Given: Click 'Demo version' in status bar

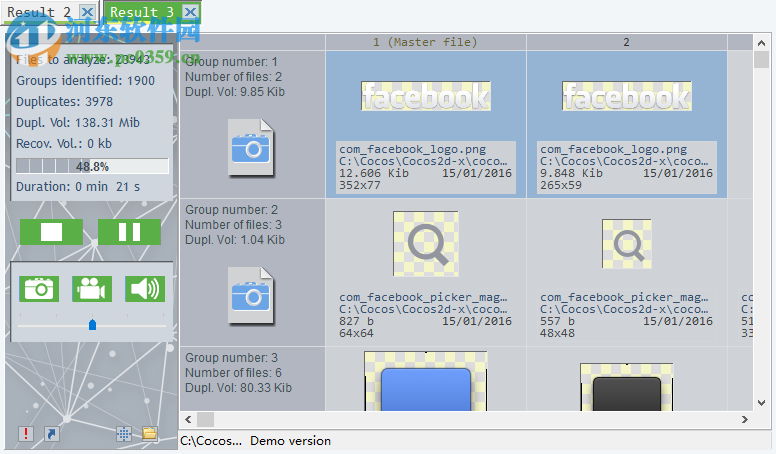Looking at the screenshot, I should click(291, 441).
